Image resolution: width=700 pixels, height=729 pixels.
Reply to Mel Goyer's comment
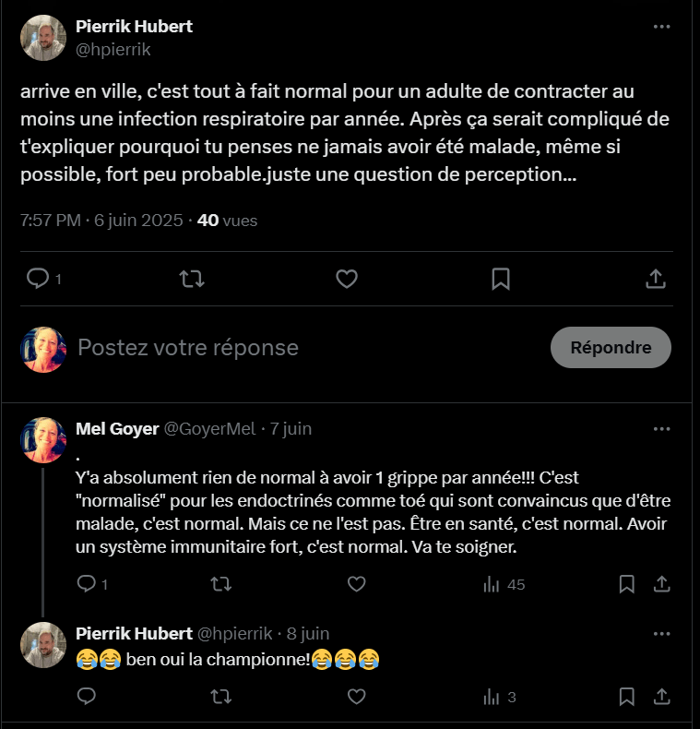click(86, 584)
